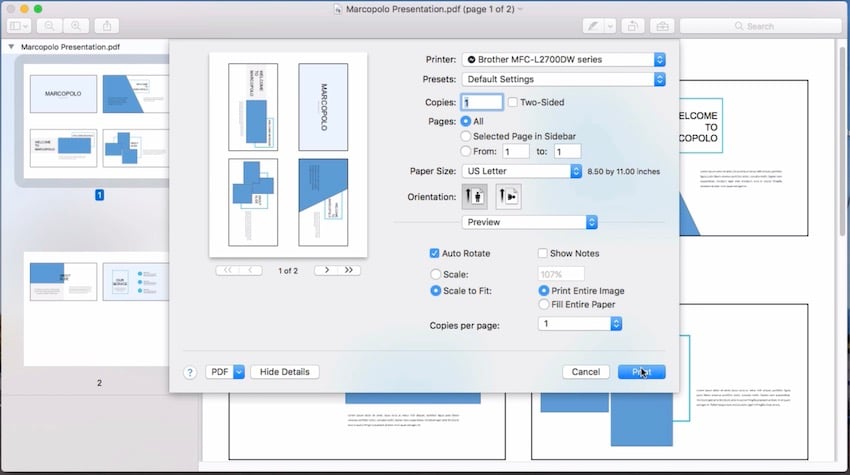Uncheck the Auto Rotate checkbox
Viewport: 850px width, 475px height.
click(x=434, y=254)
